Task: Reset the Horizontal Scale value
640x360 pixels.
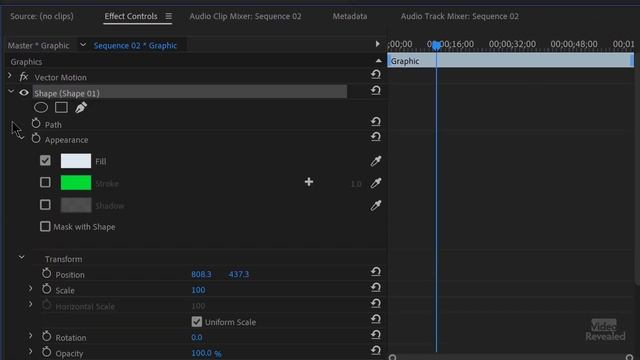Action: pyautogui.click(x=376, y=303)
